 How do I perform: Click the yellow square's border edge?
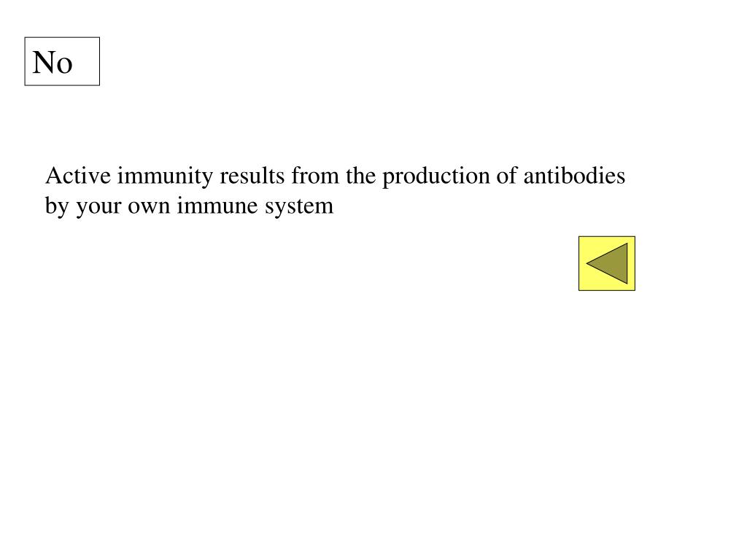(x=579, y=263)
